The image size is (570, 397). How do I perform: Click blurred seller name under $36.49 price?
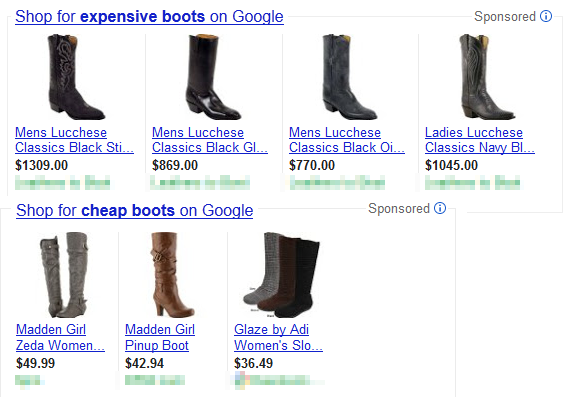(x=278, y=380)
